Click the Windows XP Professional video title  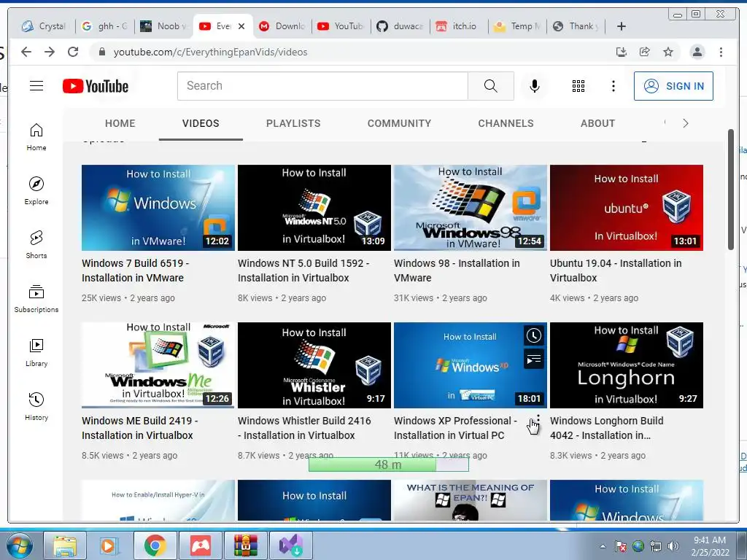455,427
